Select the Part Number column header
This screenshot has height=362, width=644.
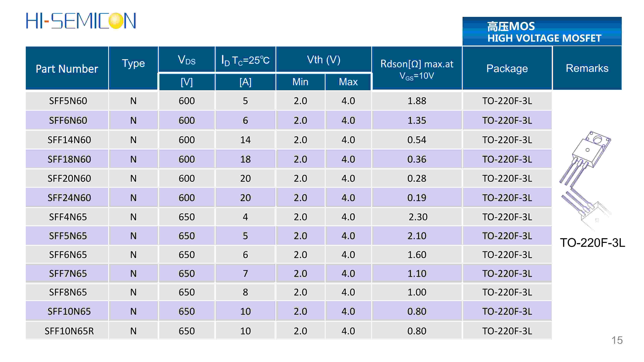tap(67, 69)
